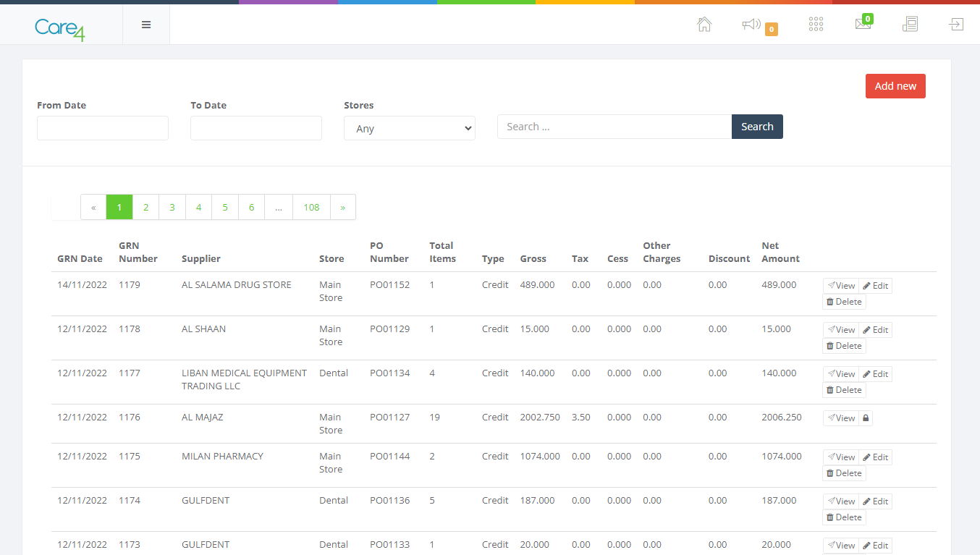Jump to last page 108
980x555 pixels.
coord(311,207)
